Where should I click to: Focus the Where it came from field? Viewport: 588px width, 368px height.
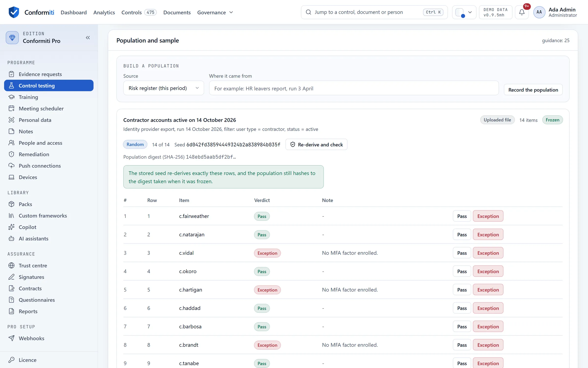[x=354, y=88]
